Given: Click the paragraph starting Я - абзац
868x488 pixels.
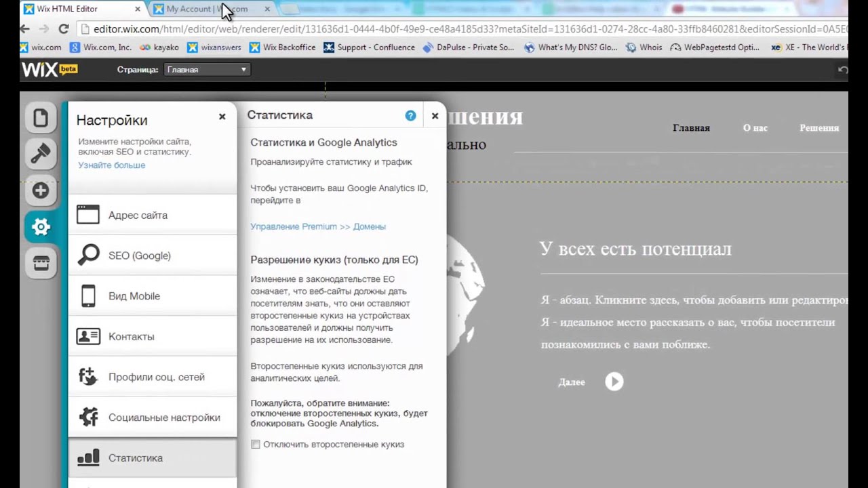Looking at the screenshot, I should (694, 322).
